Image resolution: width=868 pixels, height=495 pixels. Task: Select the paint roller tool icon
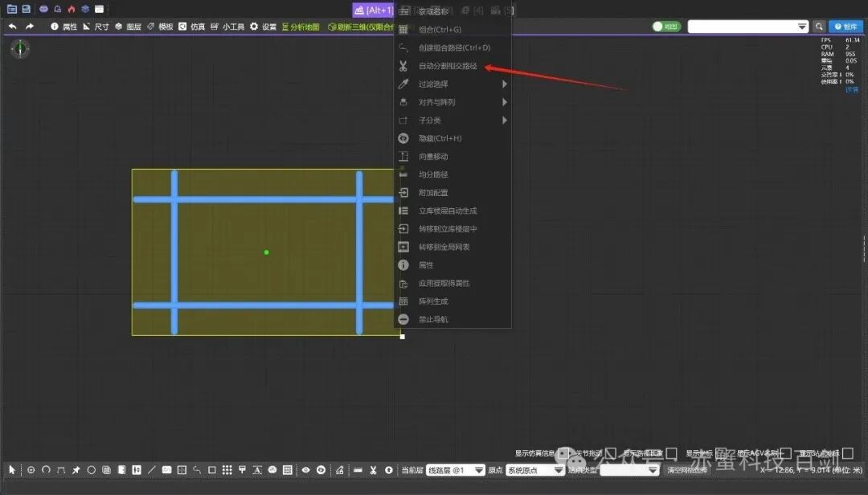coord(242,470)
